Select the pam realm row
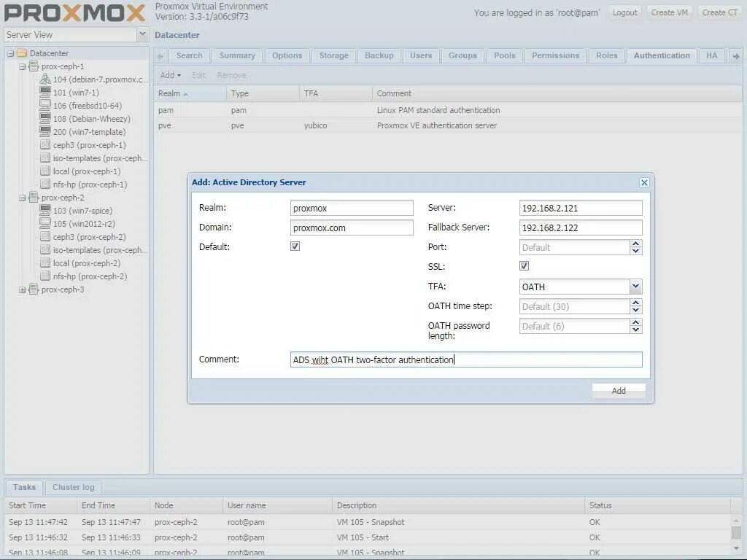 coord(448,110)
